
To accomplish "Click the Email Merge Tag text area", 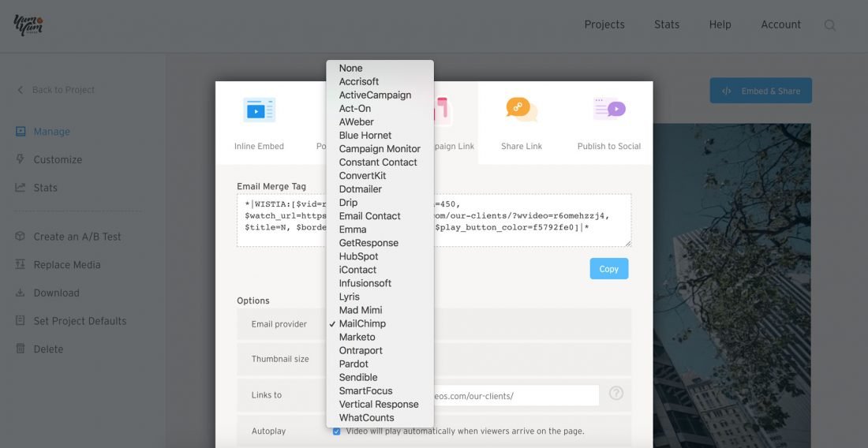I will coord(434,220).
